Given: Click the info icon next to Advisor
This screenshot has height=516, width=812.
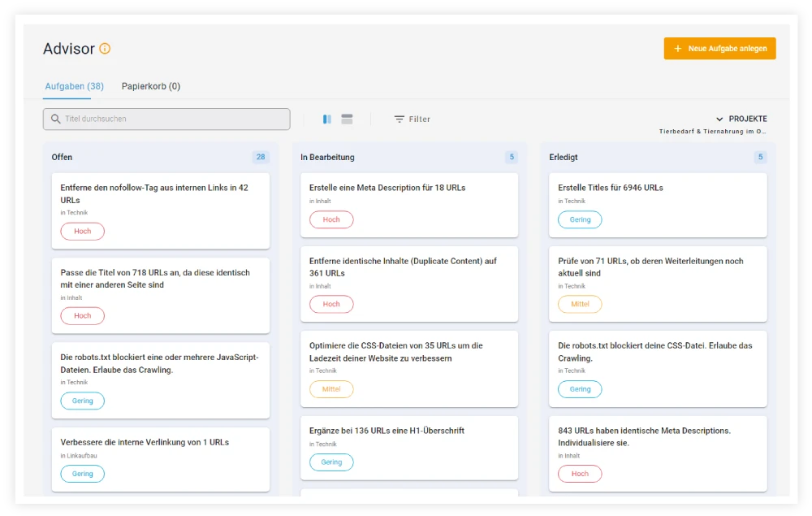Looking at the screenshot, I should click(x=104, y=47).
